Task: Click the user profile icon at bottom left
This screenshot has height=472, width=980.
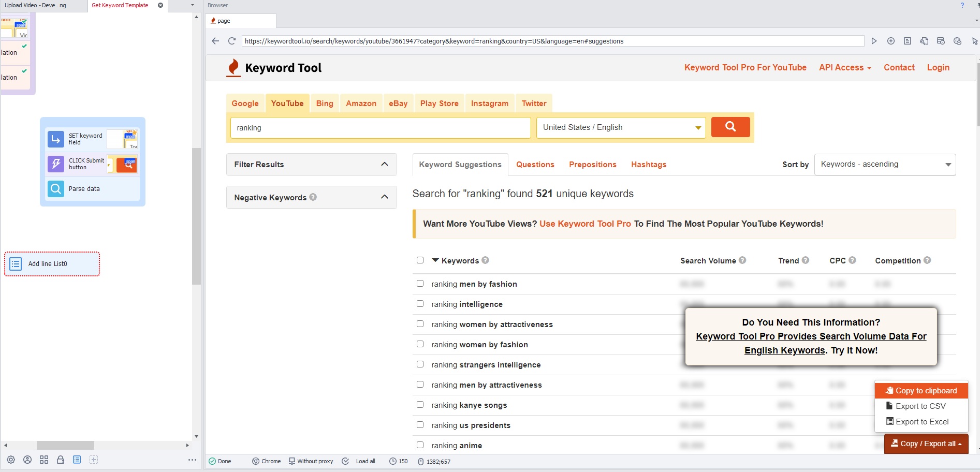Action: [27, 460]
